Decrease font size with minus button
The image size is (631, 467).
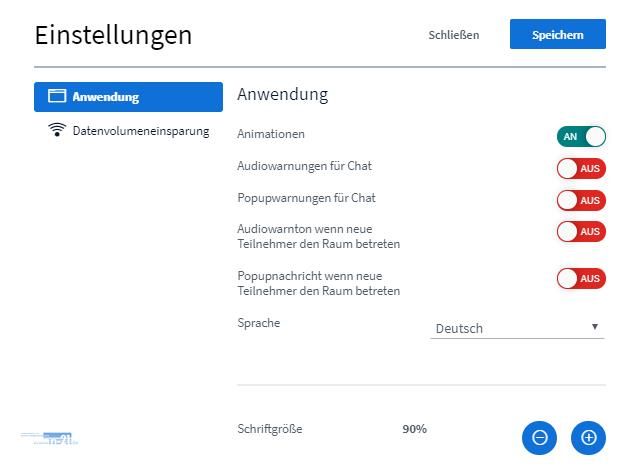pos(540,437)
